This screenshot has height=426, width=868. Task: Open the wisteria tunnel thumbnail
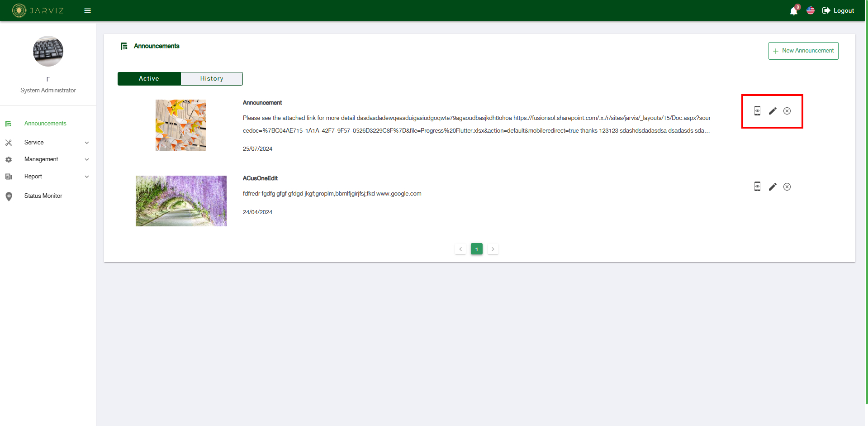click(x=181, y=201)
